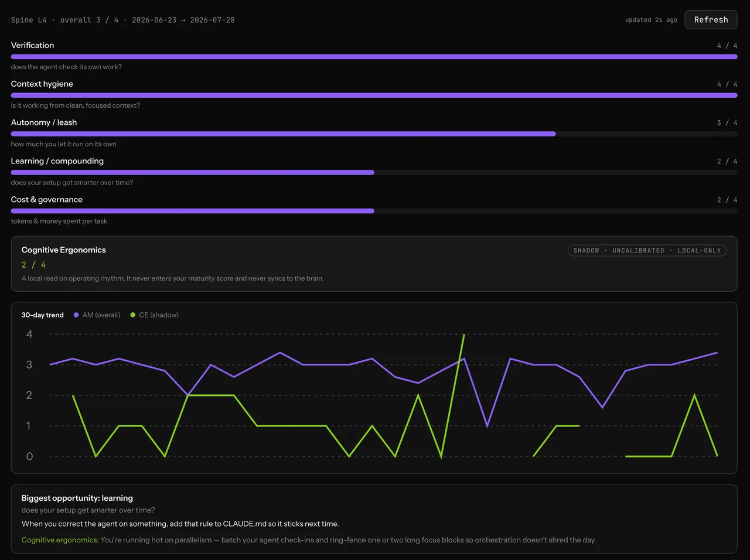Click the Autonomy / leash progress bar

(374, 134)
